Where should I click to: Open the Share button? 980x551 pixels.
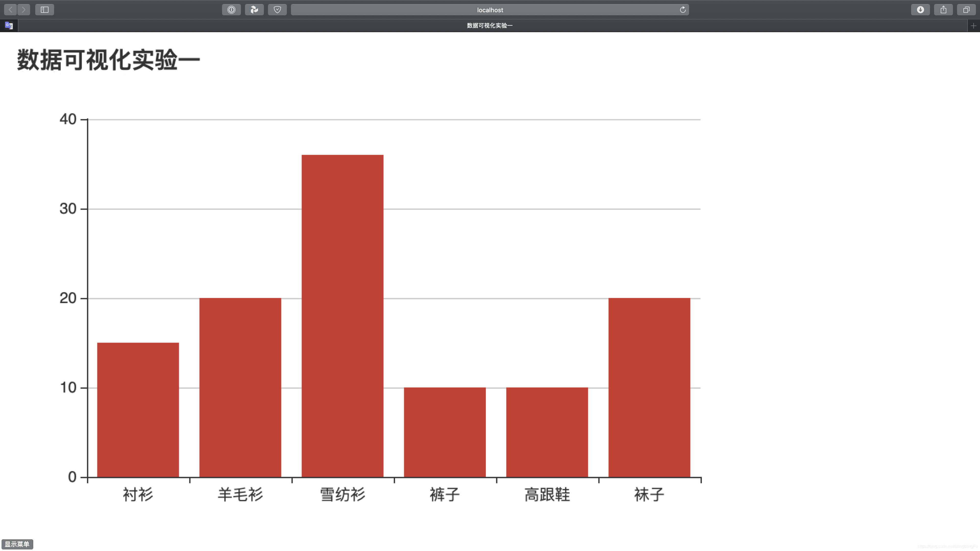click(x=943, y=9)
